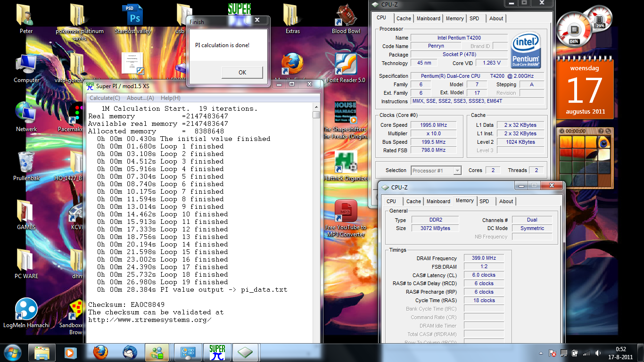Open the GAMES folder
The height and width of the screenshot is (362, 644).
(x=26, y=215)
